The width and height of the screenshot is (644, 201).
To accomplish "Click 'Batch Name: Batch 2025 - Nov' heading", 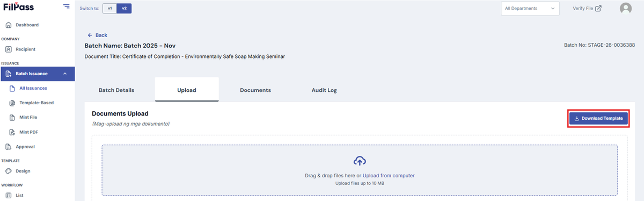I will (x=130, y=46).
